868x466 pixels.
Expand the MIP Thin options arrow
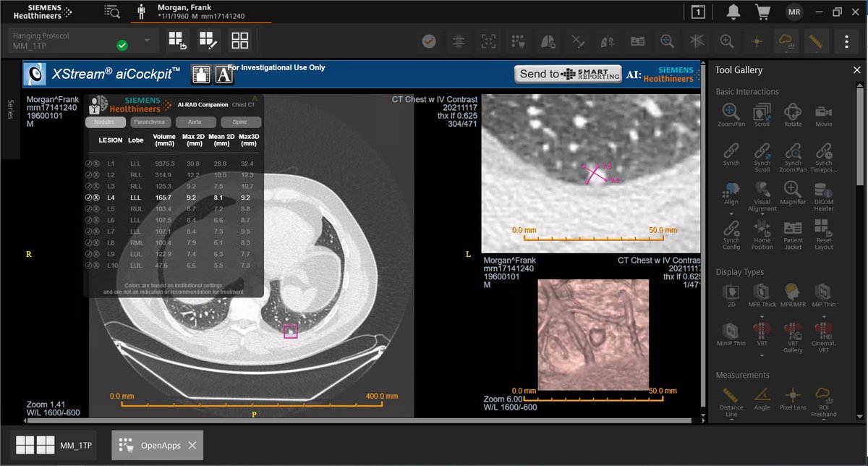coord(824,316)
